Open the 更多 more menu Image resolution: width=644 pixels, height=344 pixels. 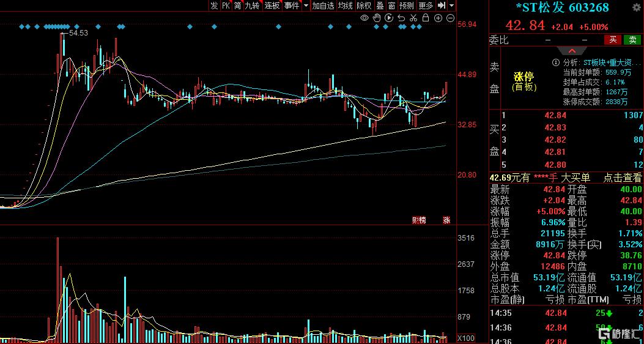point(426,6)
